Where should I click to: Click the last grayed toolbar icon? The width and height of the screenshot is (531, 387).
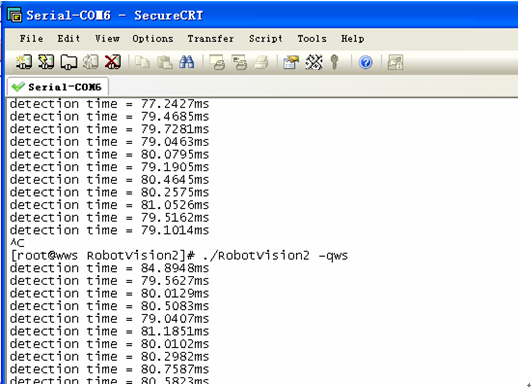coord(395,62)
